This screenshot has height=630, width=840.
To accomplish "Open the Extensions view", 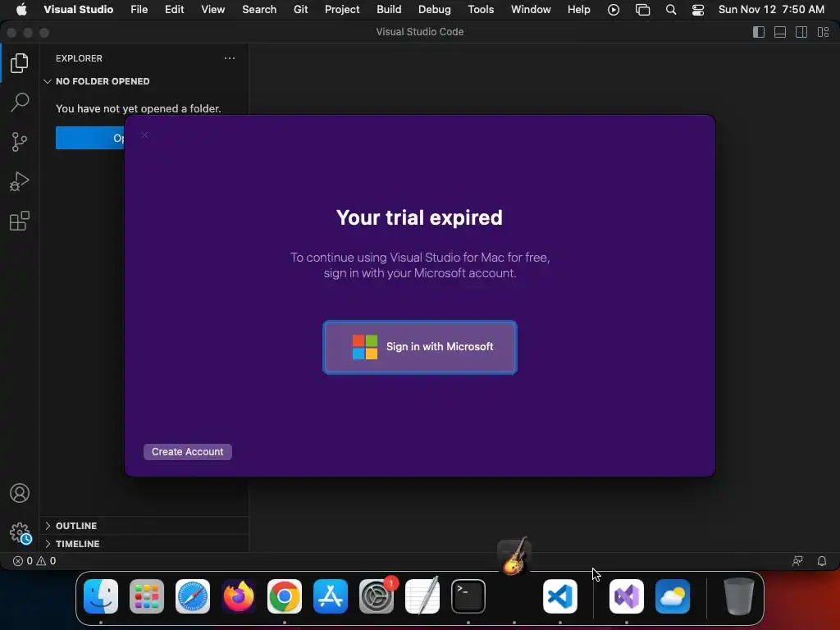I will tap(20, 221).
